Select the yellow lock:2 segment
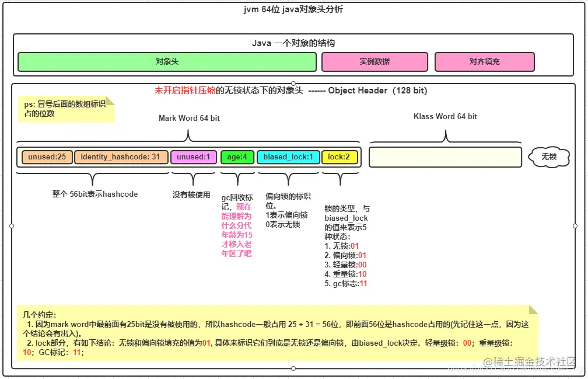588x379 pixels. (339, 157)
